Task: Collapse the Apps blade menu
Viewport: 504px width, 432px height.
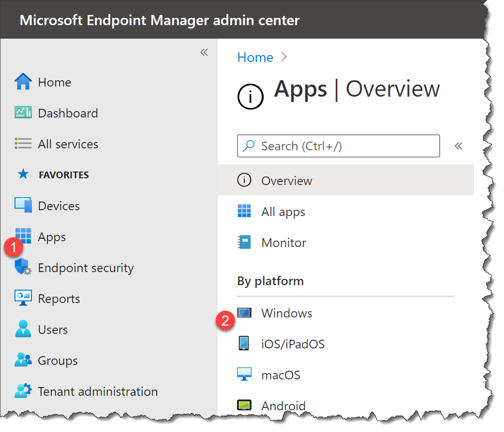Action: (x=459, y=146)
